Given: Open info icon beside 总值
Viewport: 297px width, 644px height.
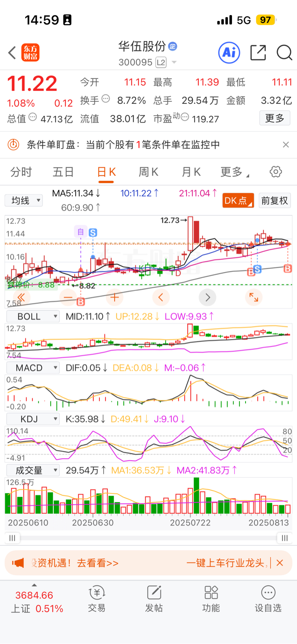Looking at the screenshot, I should (33, 117).
